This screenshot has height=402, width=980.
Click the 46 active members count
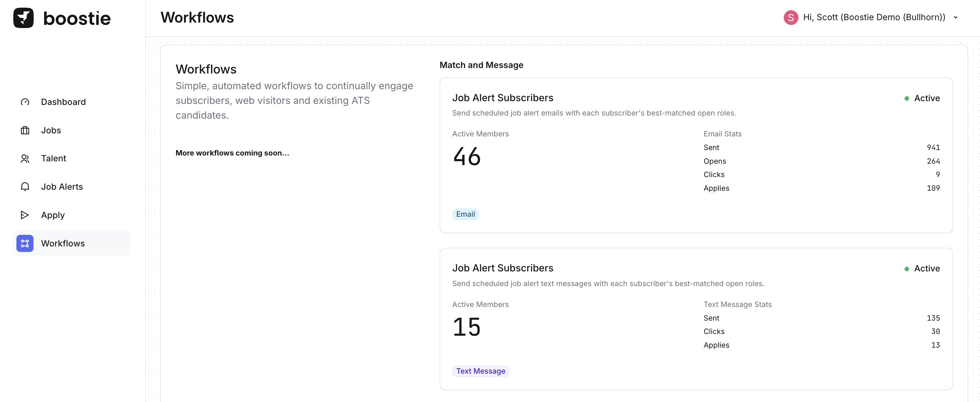coord(467,156)
